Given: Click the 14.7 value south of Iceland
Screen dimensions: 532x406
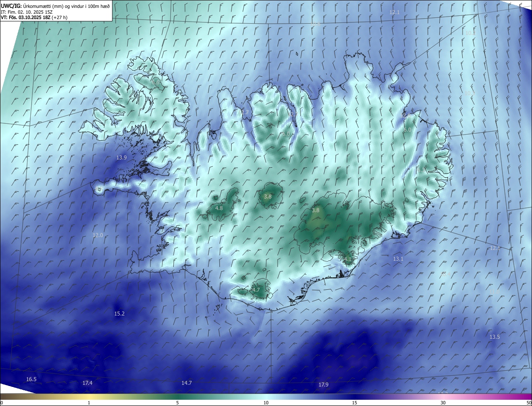Looking at the screenshot, I should tap(187, 383).
